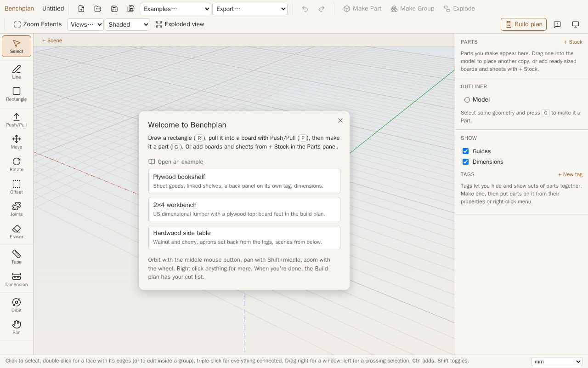
Task: Uncheck the Dimensions checkbox
Action: 465,162
